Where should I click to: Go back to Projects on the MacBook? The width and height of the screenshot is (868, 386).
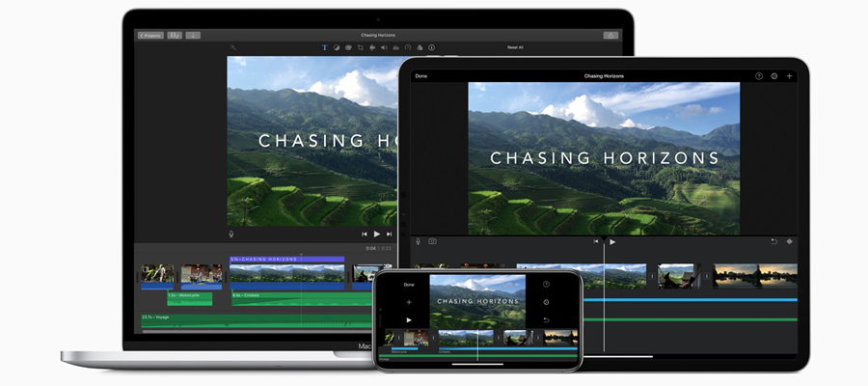pyautogui.click(x=149, y=35)
